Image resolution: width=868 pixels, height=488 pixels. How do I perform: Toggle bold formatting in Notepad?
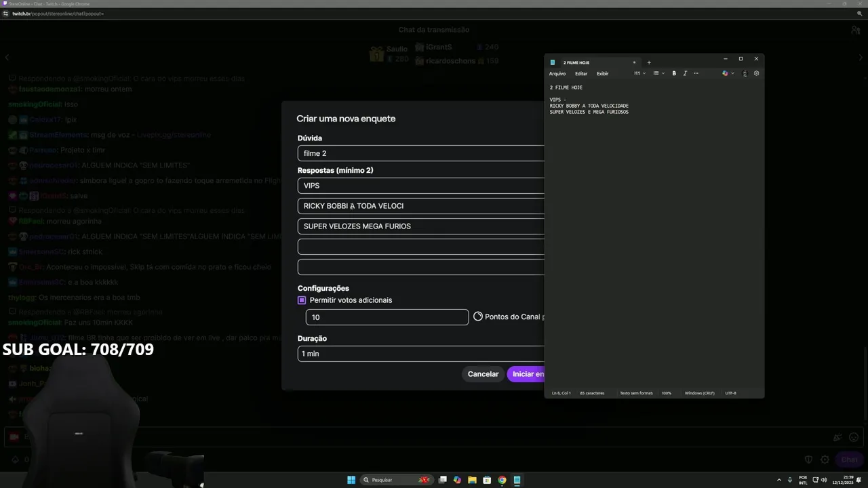(x=674, y=73)
